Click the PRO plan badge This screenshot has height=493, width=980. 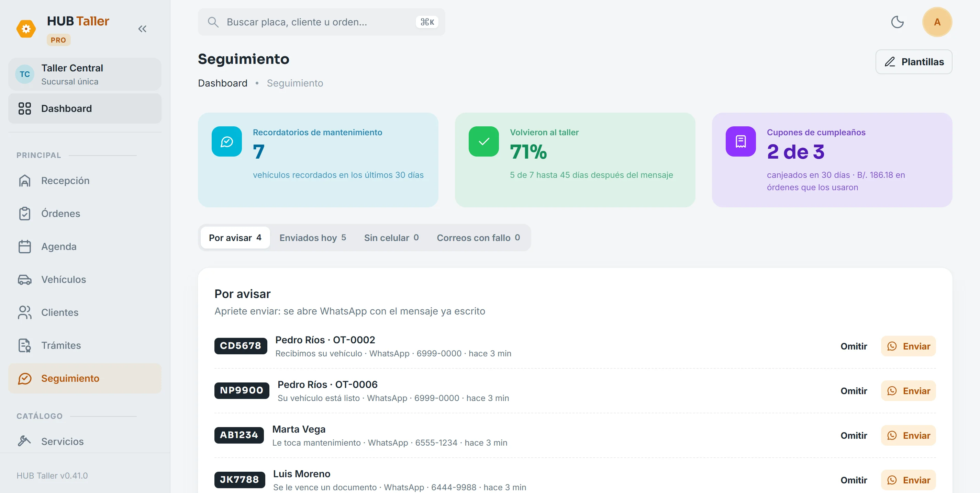pyautogui.click(x=58, y=40)
